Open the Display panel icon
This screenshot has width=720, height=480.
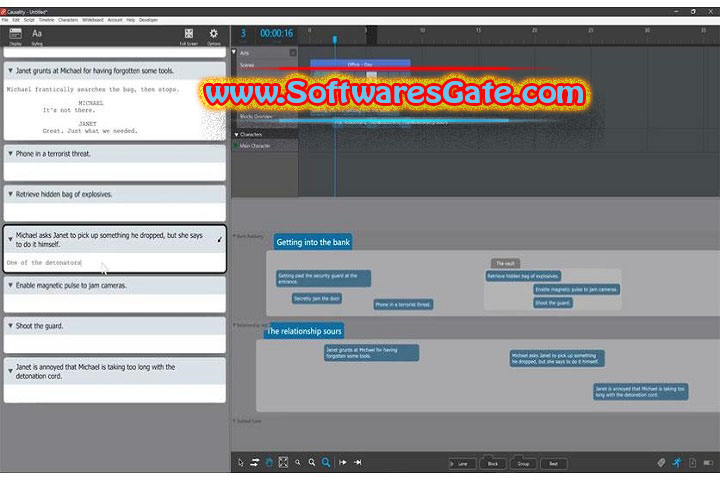point(15,35)
